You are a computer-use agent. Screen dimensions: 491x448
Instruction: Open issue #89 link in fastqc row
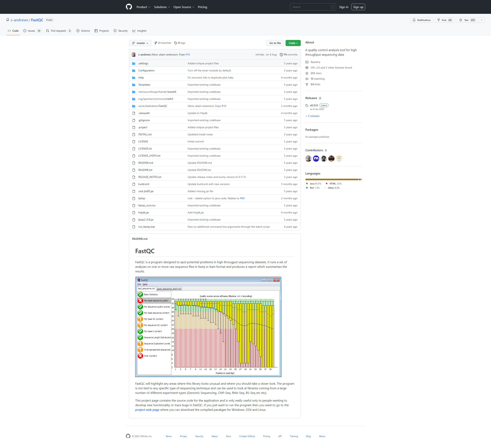tap(242, 198)
